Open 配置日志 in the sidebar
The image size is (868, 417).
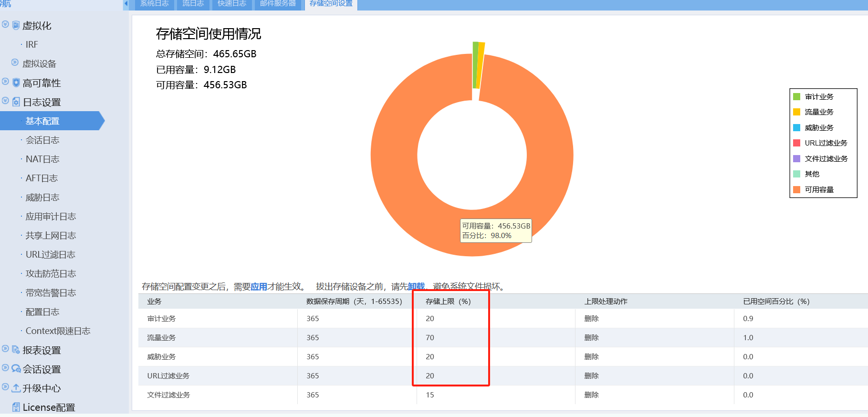pyautogui.click(x=42, y=312)
